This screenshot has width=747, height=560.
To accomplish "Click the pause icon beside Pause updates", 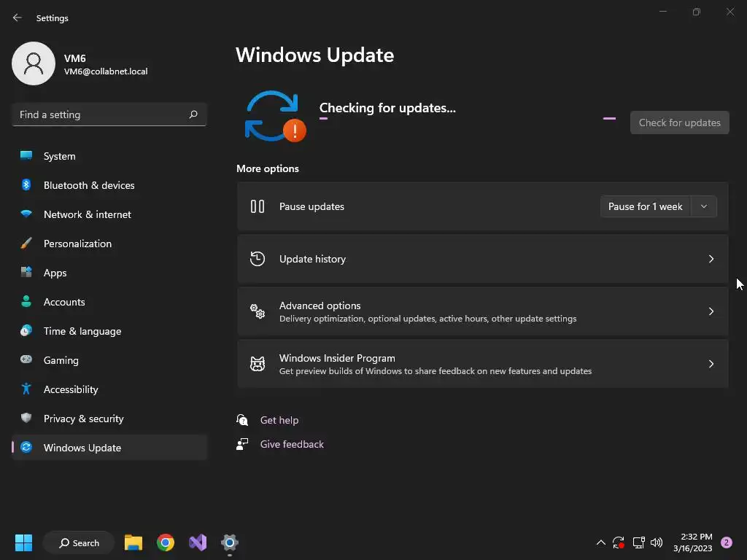I will (x=258, y=206).
